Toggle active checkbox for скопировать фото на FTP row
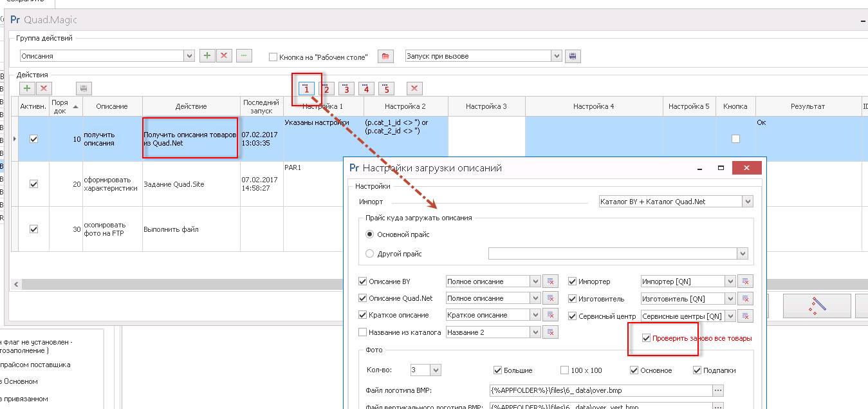Viewport: 868px width, 409px height. [34, 229]
